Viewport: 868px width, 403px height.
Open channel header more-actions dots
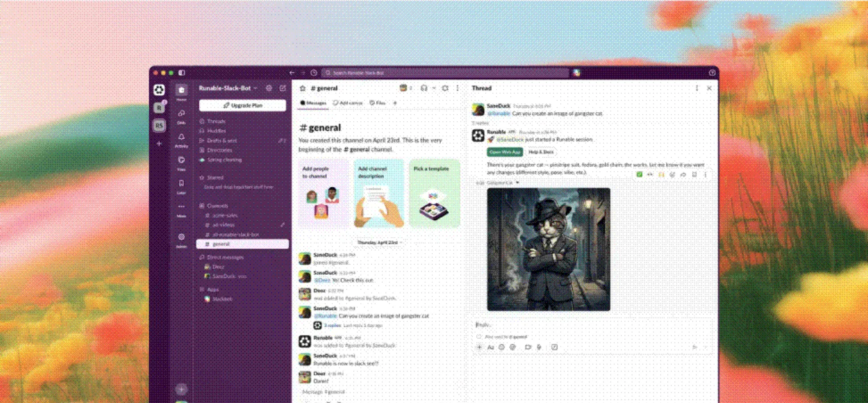(457, 88)
